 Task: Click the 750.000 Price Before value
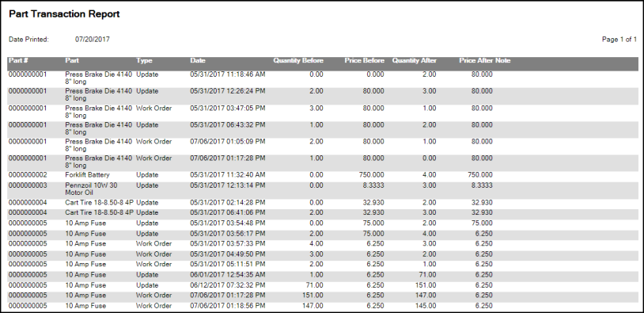(372, 175)
